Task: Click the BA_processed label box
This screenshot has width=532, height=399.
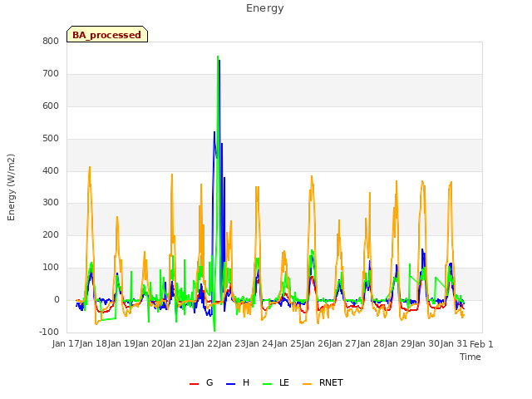Action: [x=107, y=34]
